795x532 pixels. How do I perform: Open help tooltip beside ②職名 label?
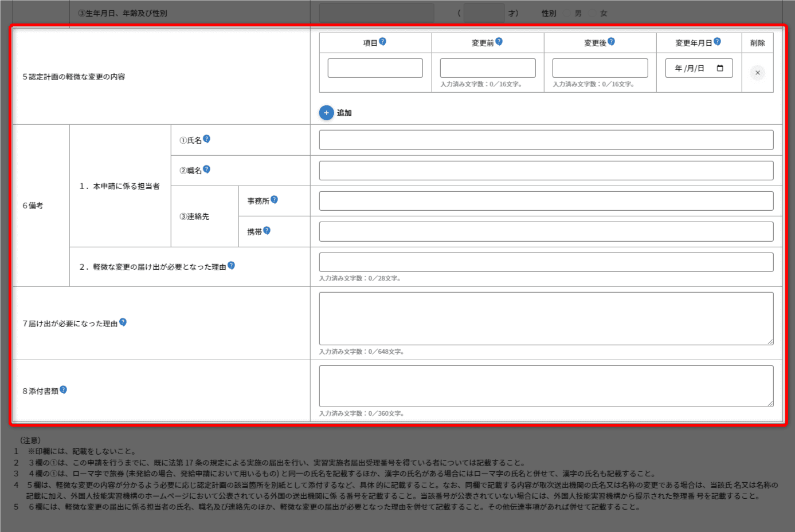207,170
